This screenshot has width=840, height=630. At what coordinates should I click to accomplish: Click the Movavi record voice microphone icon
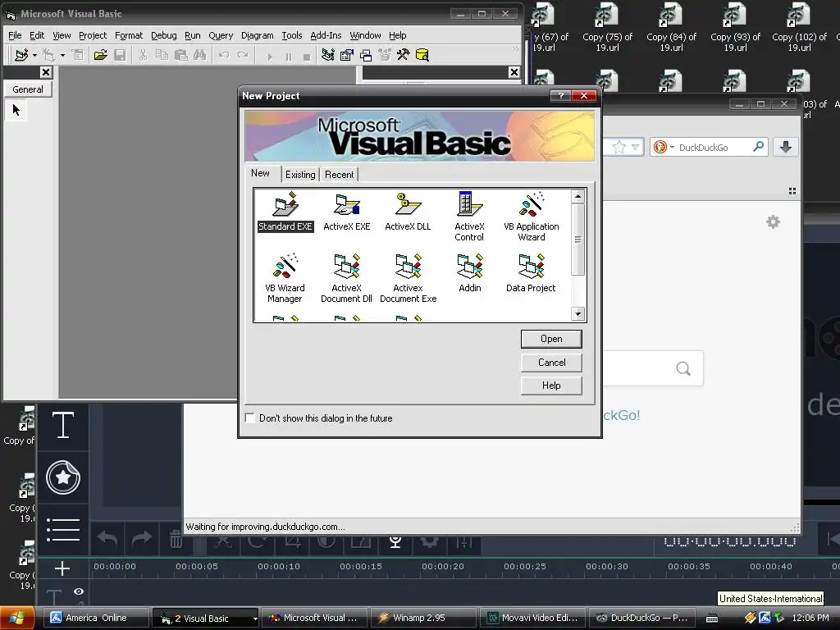click(395, 541)
